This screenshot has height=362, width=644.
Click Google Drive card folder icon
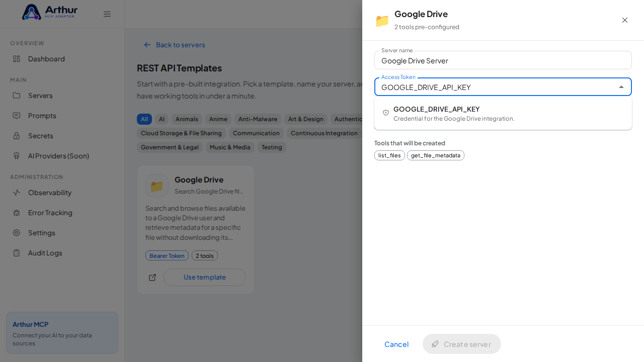pos(157,186)
